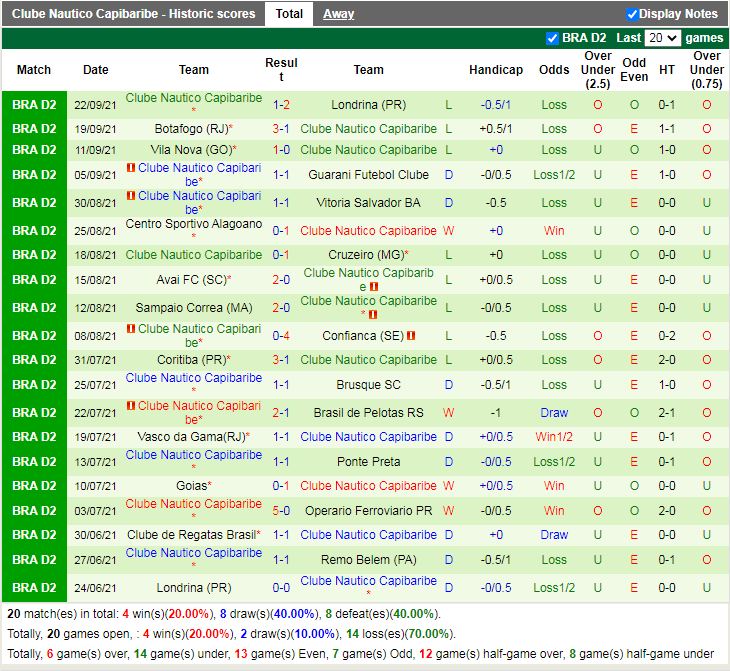Click red card icon in 15/08/21 row
Image resolution: width=730 pixels, height=671 pixels.
tap(373, 286)
